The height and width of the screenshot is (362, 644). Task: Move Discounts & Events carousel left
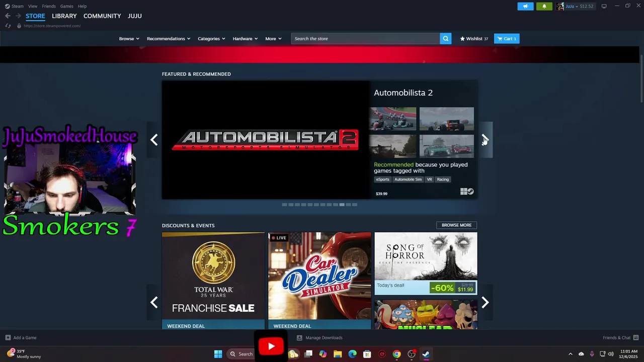click(x=154, y=302)
